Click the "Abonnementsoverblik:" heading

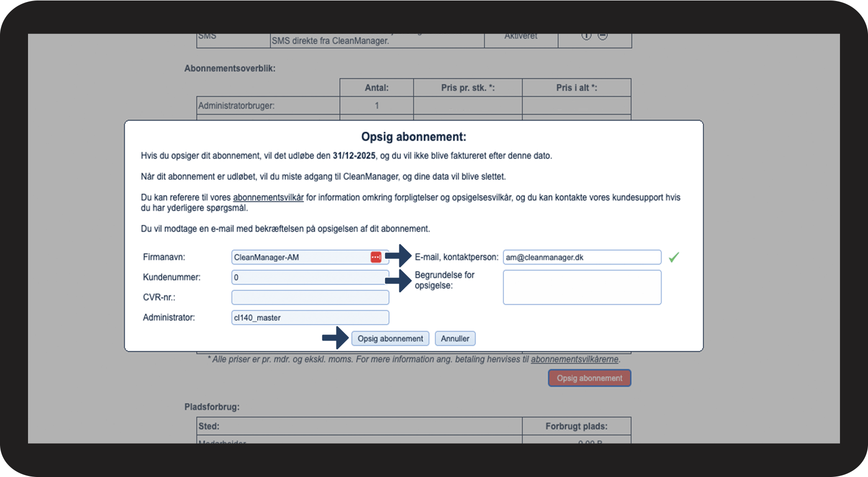point(230,68)
